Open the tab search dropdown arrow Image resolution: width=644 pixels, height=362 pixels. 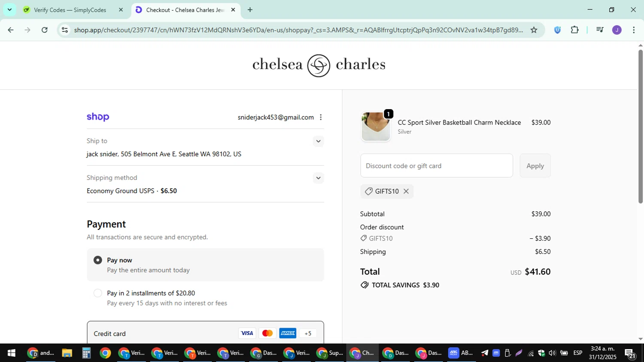click(x=9, y=9)
